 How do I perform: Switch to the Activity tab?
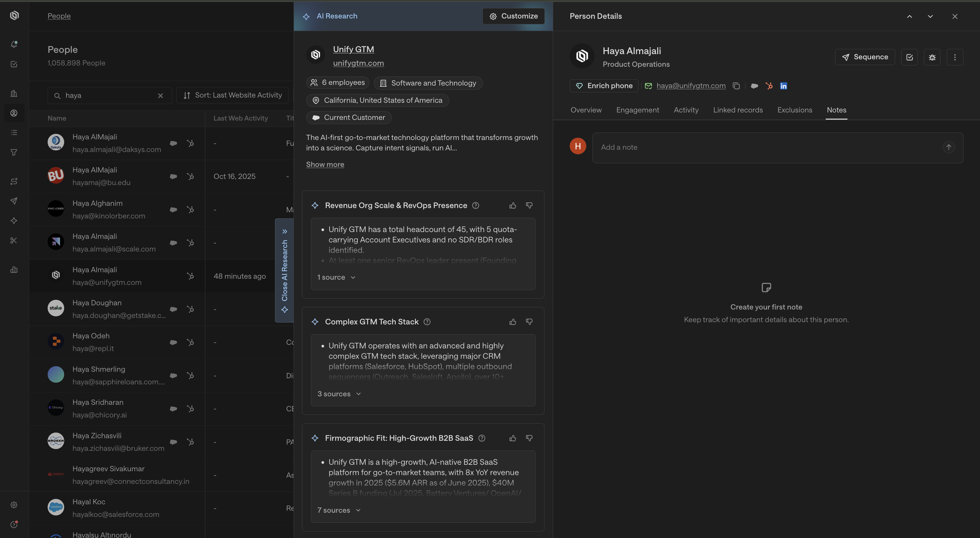click(x=686, y=110)
